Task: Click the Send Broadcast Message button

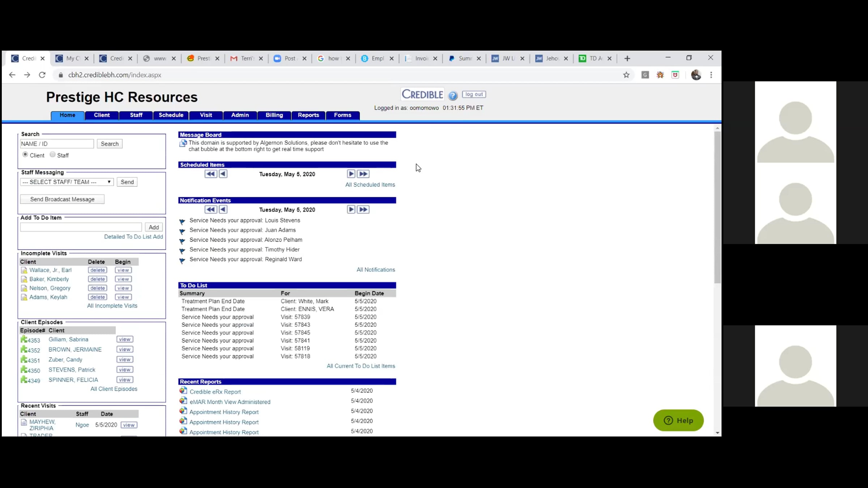Action: pyautogui.click(x=62, y=199)
